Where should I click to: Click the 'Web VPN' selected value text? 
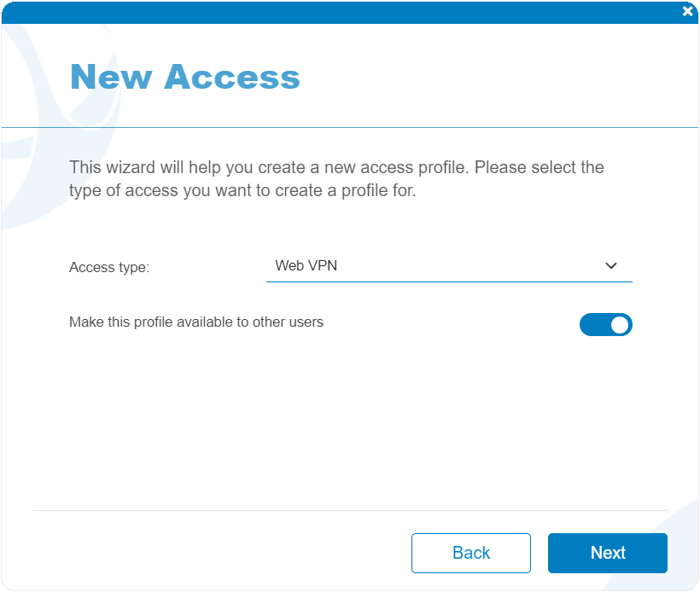(x=306, y=265)
